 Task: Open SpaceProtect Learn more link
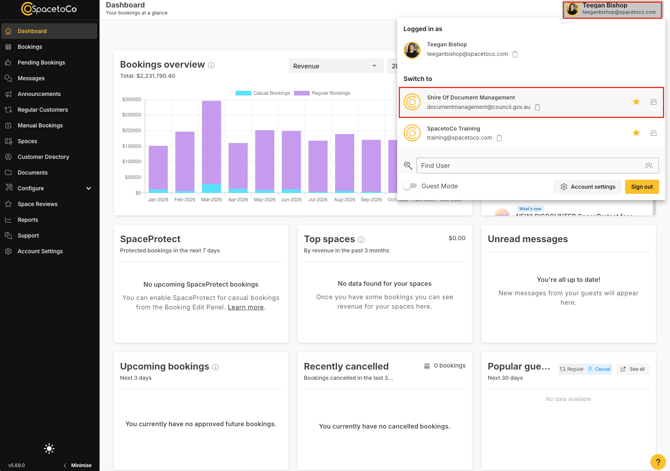pyautogui.click(x=245, y=307)
